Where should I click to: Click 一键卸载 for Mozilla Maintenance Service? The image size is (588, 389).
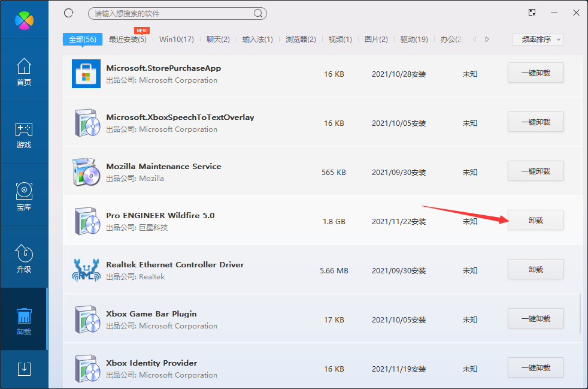click(535, 171)
